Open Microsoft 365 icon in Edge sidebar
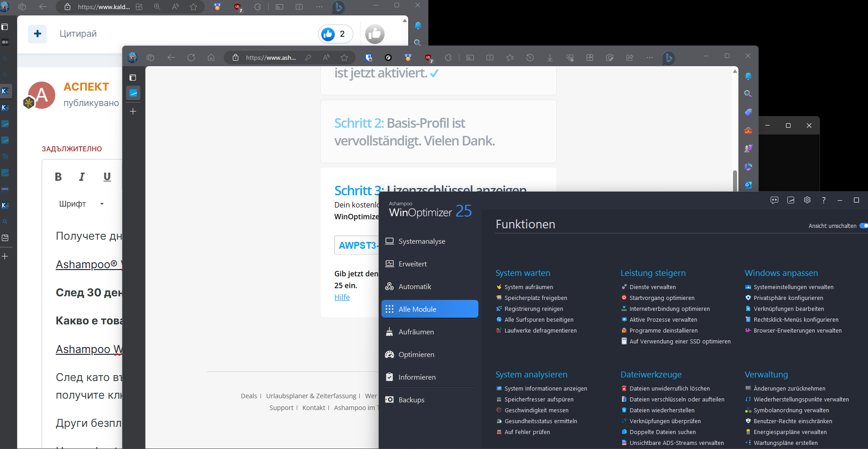Image resolution: width=868 pixels, height=449 pixels. tap(748, 167)
